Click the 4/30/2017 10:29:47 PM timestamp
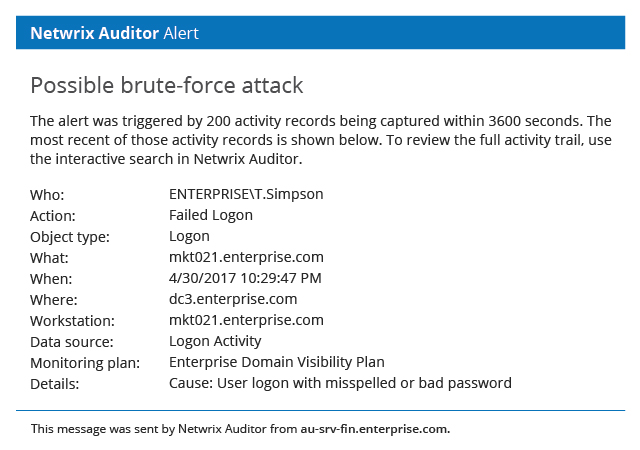The image size is (640, 450). [x=245, y=278]
